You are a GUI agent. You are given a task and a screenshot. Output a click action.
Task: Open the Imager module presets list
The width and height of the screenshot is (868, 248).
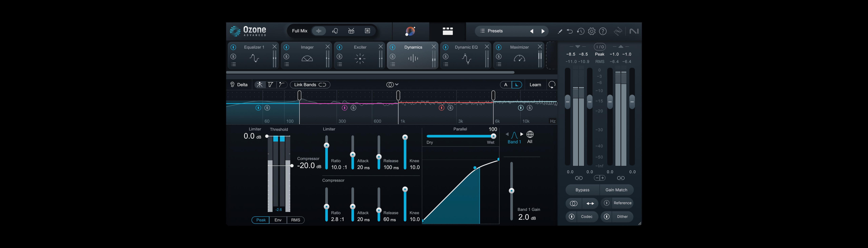point(287,64)
